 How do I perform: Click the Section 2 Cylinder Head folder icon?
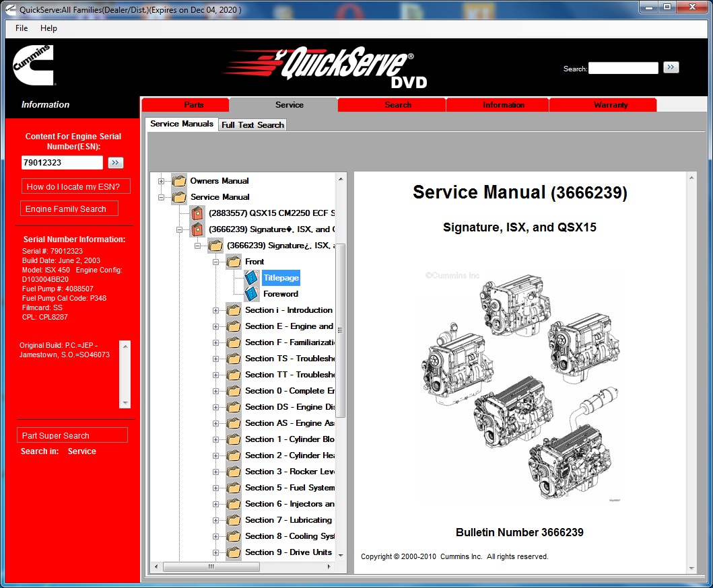pyautogui.click(x=233, y=455)
